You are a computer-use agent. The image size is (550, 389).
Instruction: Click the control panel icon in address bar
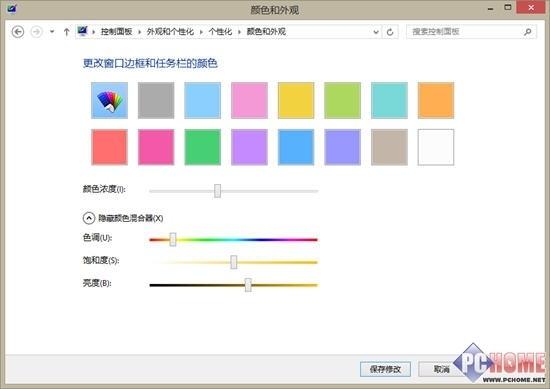[82, 31]
